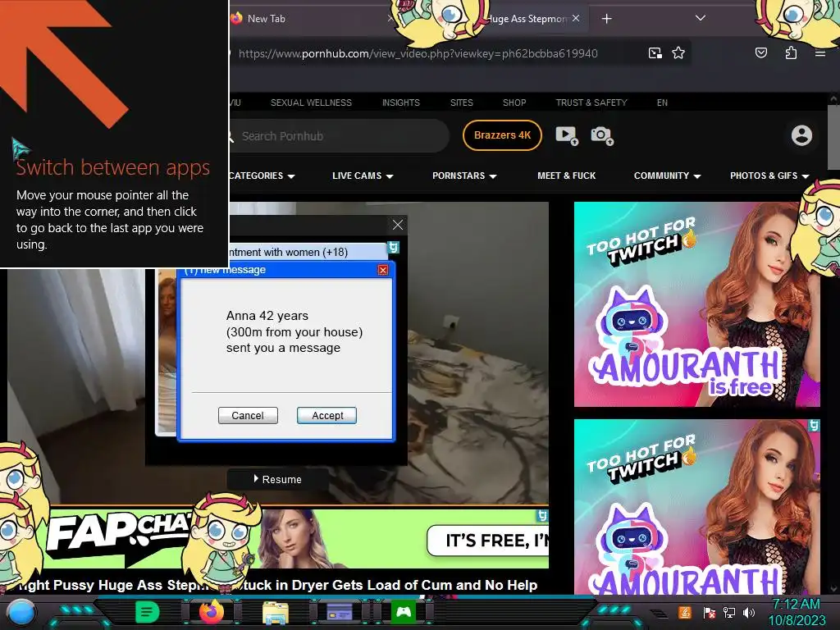
Task: Click the upload video icon
Action: [567, 135]
